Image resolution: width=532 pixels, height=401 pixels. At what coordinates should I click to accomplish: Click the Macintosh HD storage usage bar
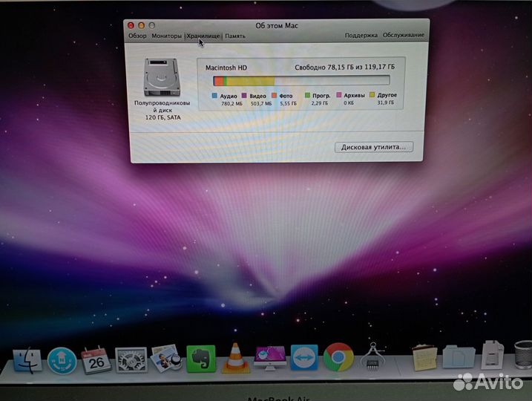[301, 81]
